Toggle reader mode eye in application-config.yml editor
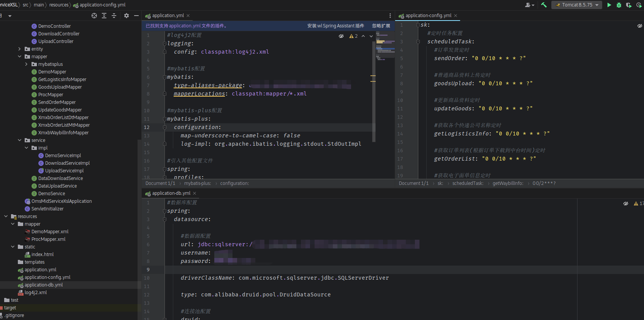Viewport: 644px width, 320px height. click(640, 26)
